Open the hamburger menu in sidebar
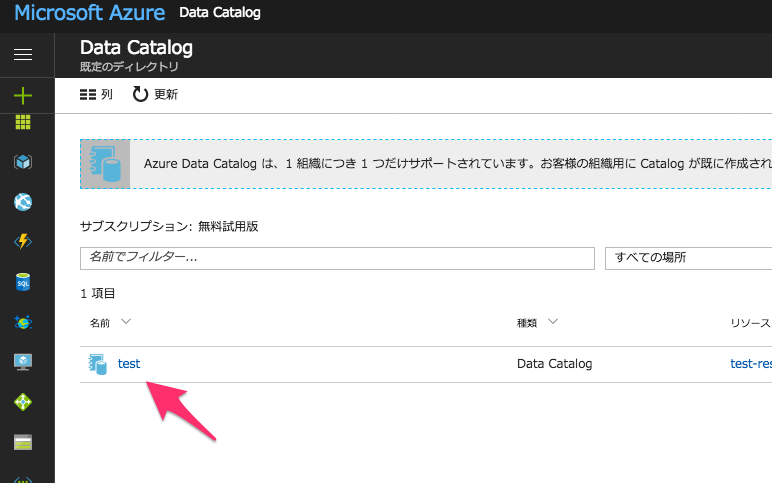The height and width of the screenshot is (483, 772). (x=23, y=54)
